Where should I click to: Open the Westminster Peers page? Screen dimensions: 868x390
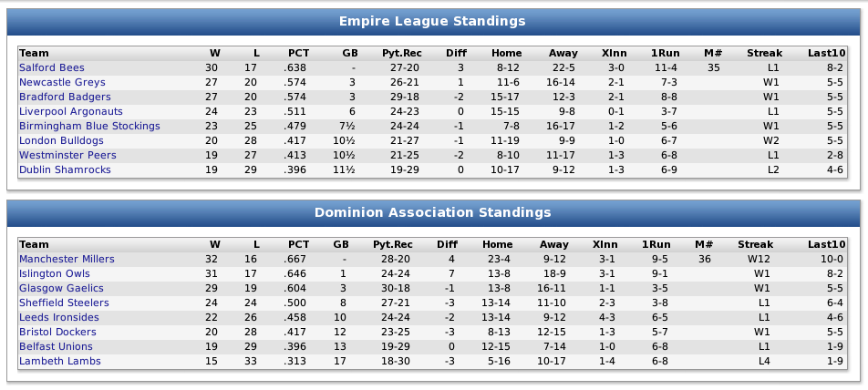[x=67, y=155]
